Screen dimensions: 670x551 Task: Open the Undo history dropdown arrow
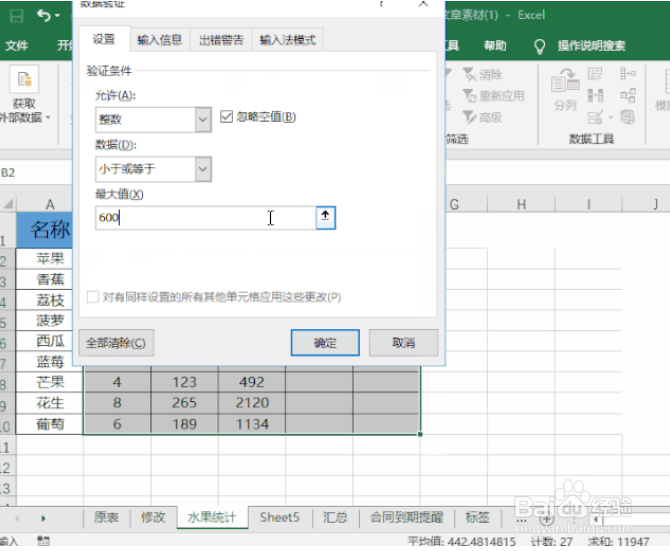point(57,16)
